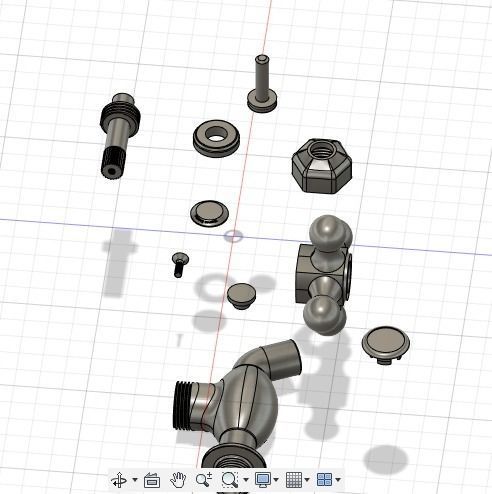Select the cross-shaped tap handle

(326, 275)
